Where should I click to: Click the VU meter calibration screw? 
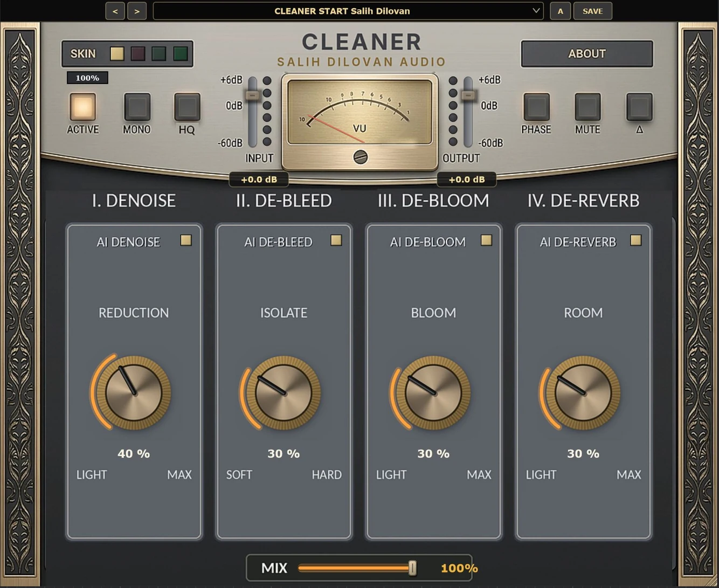pyautogui.click(x=360, y=157)
